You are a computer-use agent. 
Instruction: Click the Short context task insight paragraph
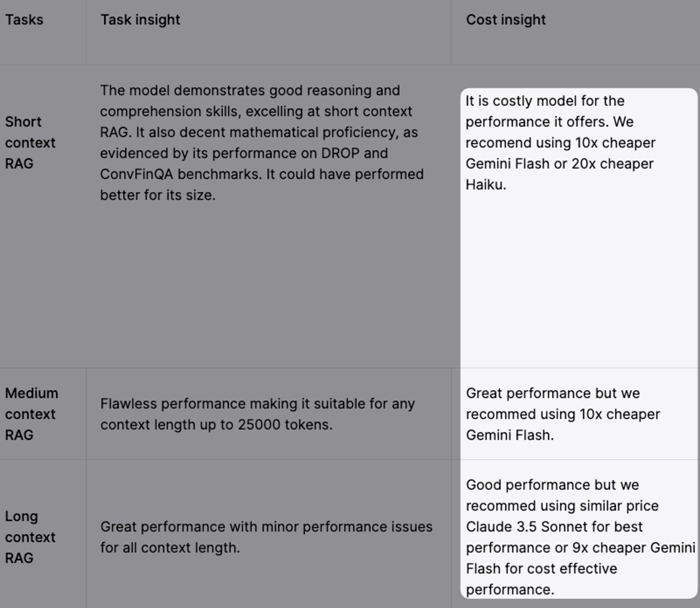[261, 143]
